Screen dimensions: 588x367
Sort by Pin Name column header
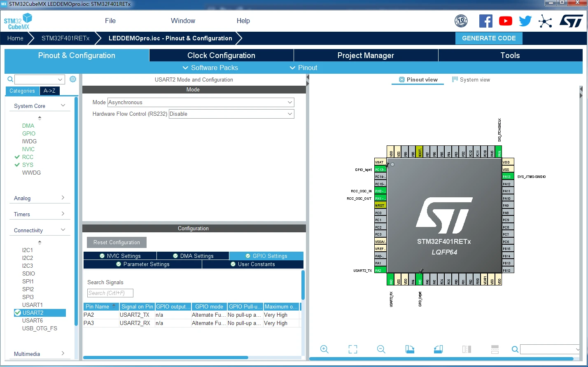[101, 306]
